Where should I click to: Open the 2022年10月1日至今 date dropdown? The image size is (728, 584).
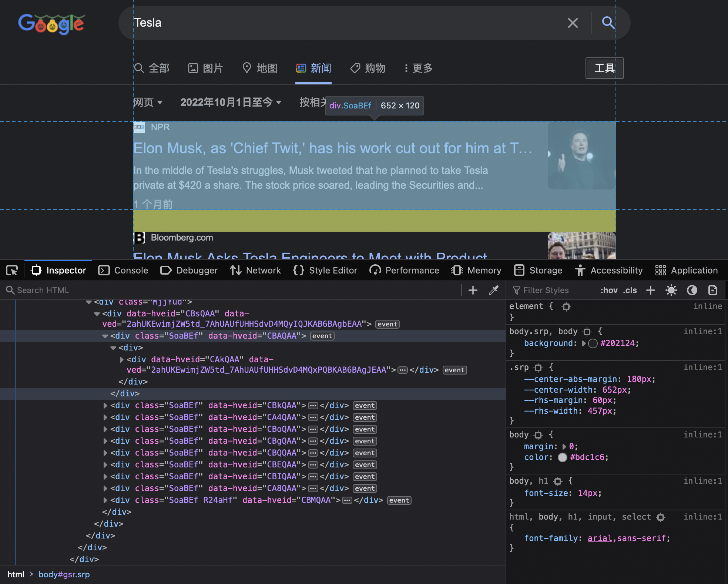[x=231, y=102]
